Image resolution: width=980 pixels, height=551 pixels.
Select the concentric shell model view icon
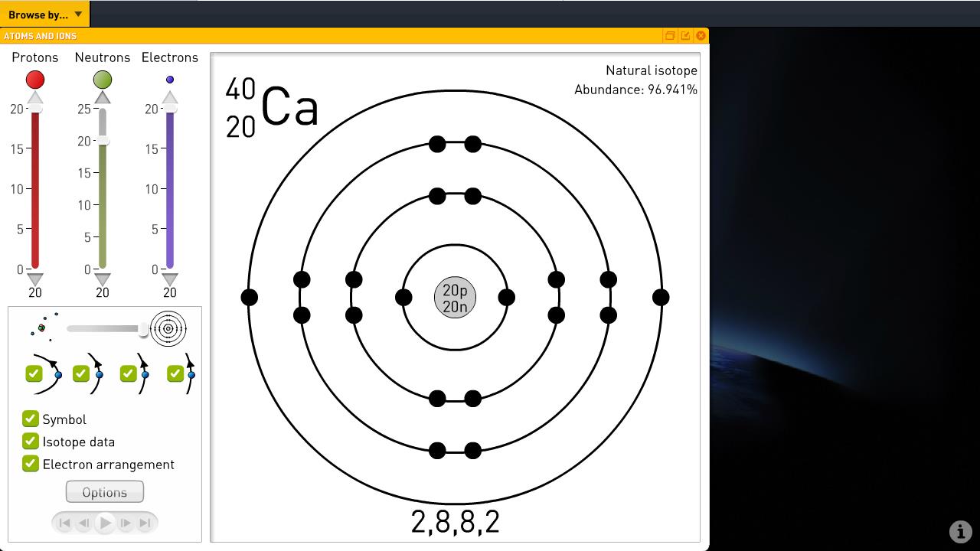point(168,328)
